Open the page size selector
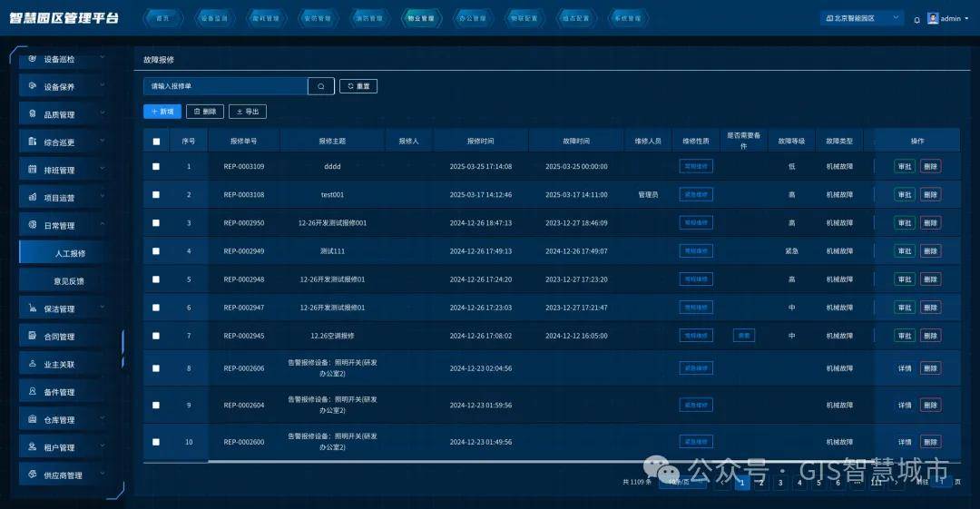This screenshot has height=509, width=980. pos(682,482)
